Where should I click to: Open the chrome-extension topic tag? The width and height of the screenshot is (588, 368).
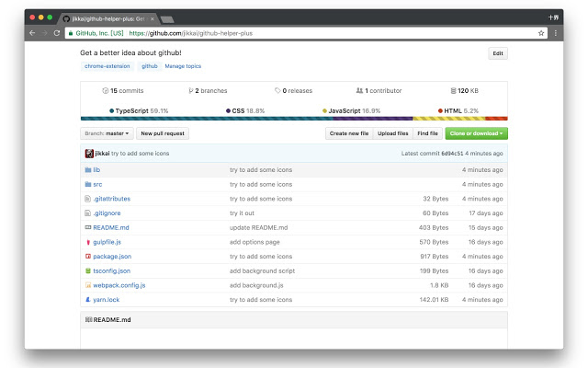point(107,66)
